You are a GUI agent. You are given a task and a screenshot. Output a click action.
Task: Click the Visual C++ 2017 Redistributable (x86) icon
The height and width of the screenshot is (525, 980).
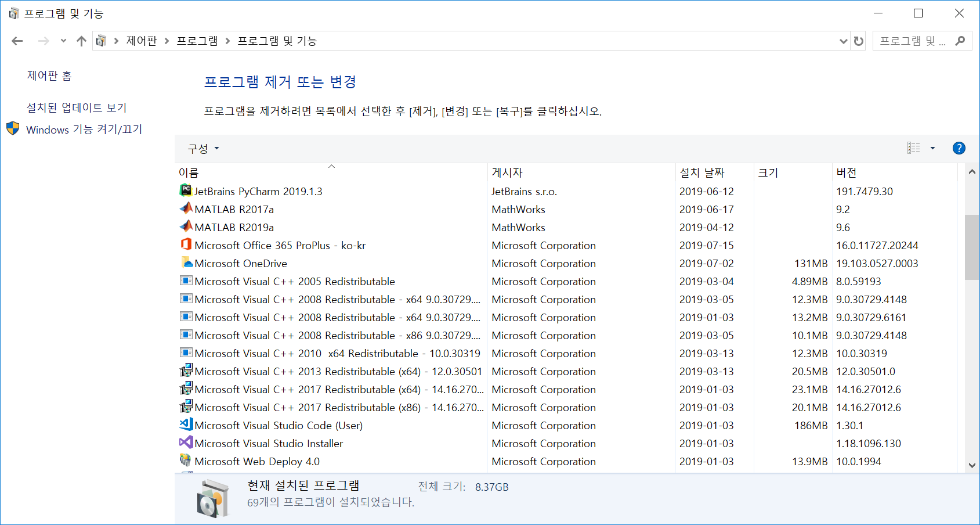tap(186, 407)
